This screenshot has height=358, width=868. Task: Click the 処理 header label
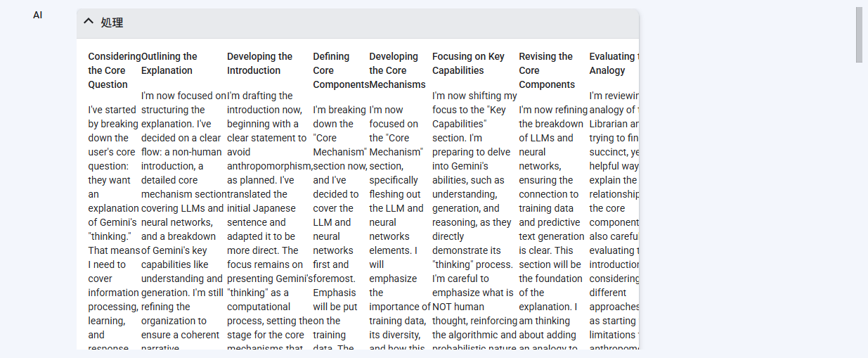tap(112, 23)
